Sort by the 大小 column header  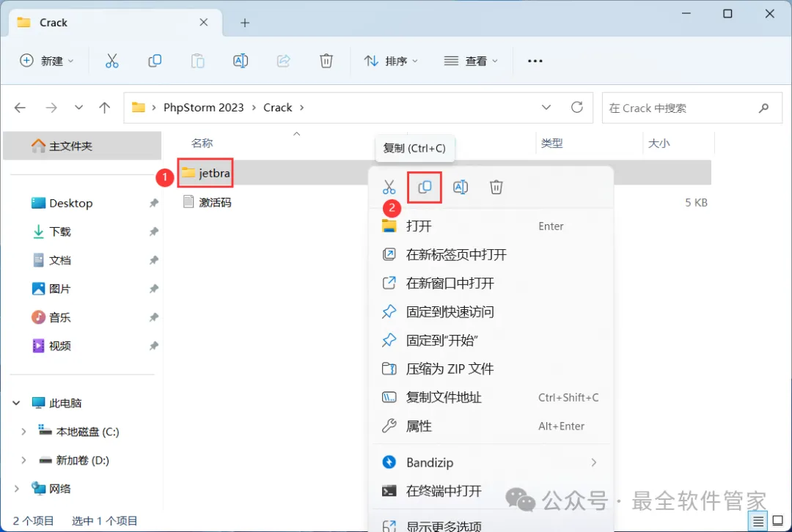coord(659,144)
